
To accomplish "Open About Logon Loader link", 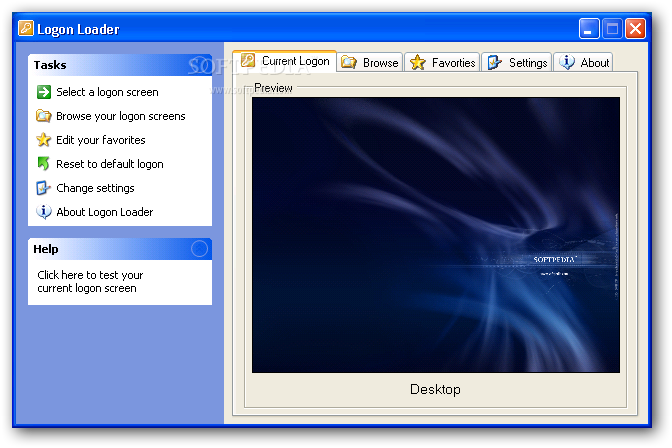I will coord(105,212).
